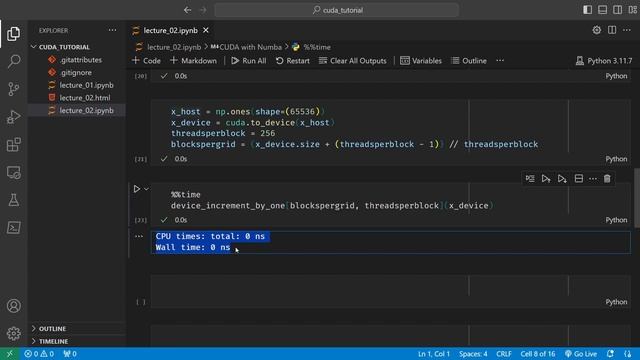Open errors and warnings status item

[x=39, y=354]
